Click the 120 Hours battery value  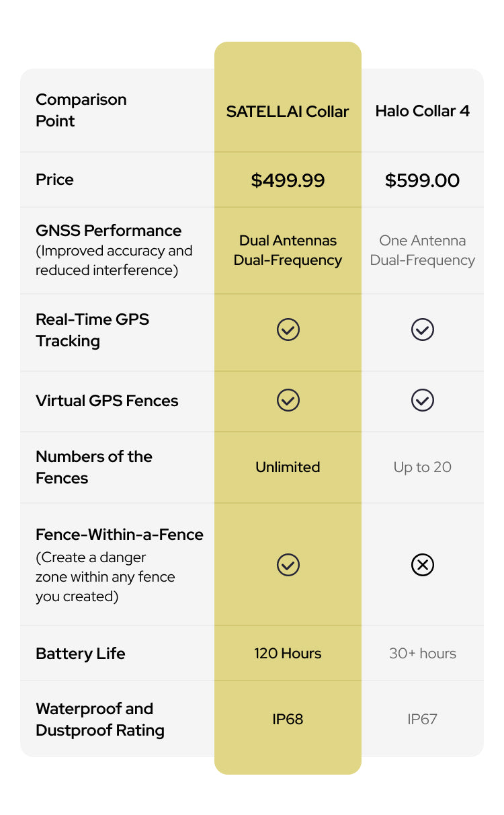click(288, 654)
